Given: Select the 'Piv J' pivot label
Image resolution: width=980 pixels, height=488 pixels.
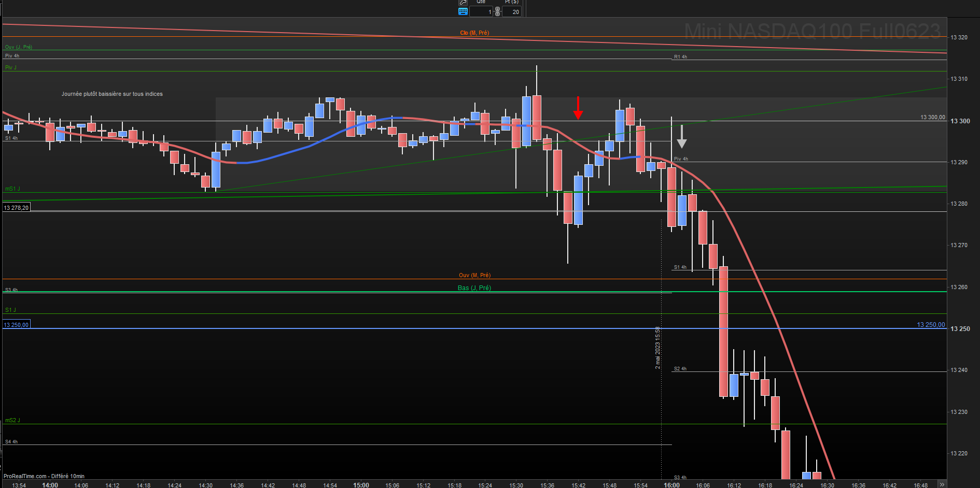Looking at the screenshot, I should click(10, 67).
